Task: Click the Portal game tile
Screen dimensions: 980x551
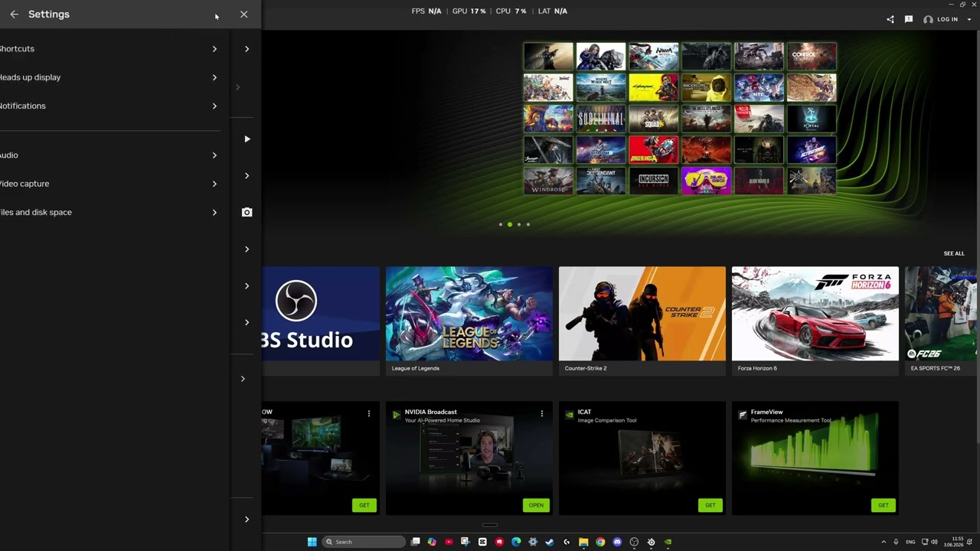Action: click(812, 119)
